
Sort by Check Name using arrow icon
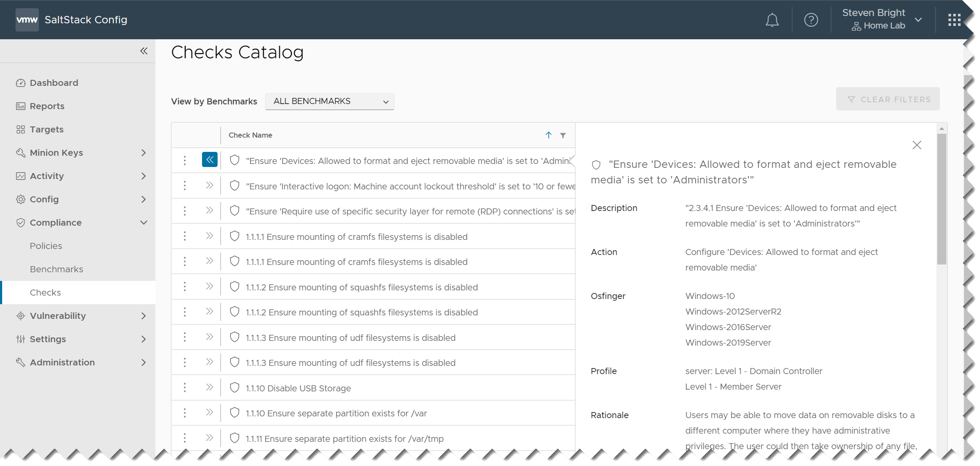[548, 135]
